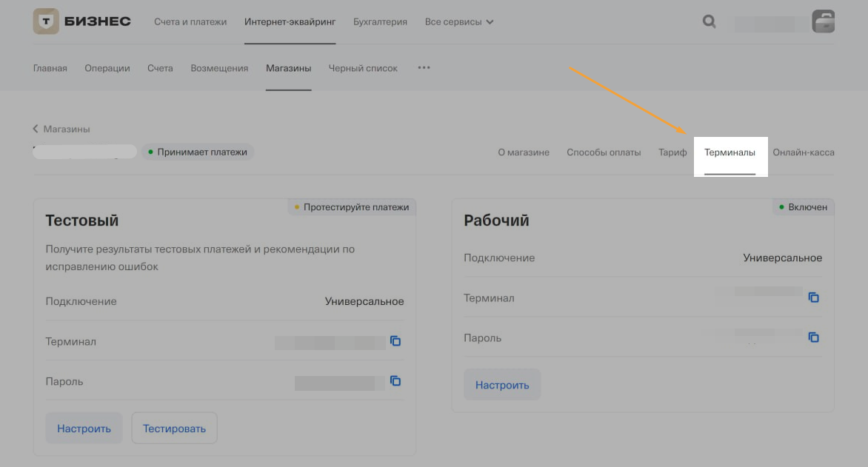The width and height of the screenshot is (868, 467).
Task: Open search with the magnifier icon
Action: click(x=709, y=21)
